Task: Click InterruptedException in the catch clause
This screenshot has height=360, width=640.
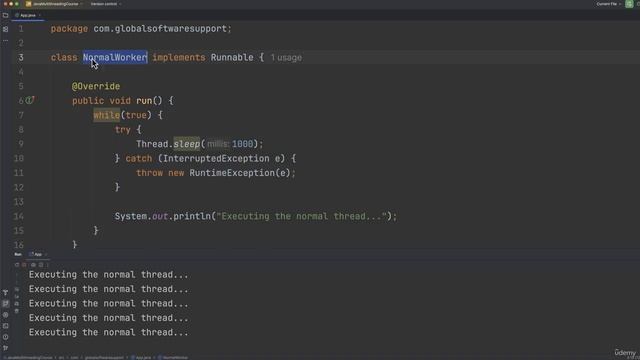Action: coord(216,158)
